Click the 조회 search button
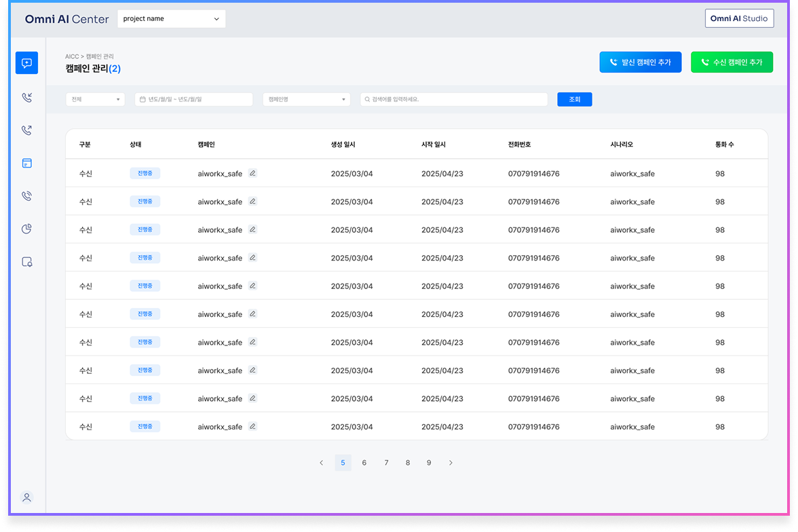This screenshot has width=798, height=532. [575, 99]
